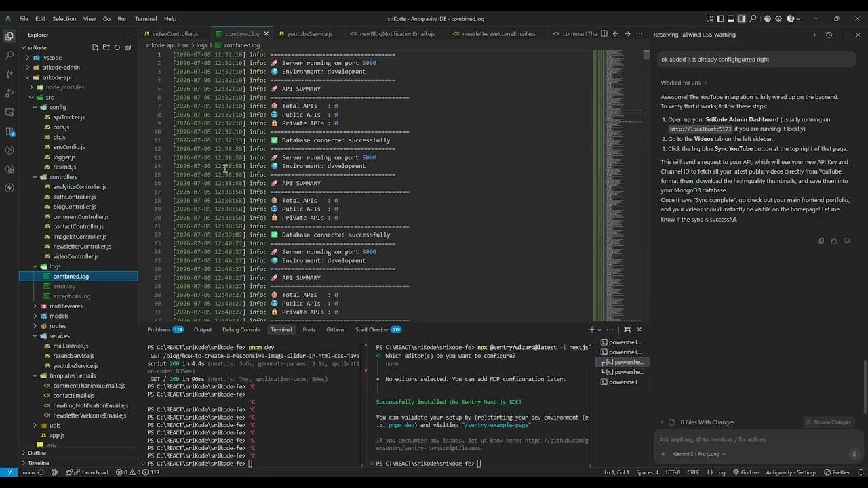Open the Debug Console tab

click(x=241, y=329)
